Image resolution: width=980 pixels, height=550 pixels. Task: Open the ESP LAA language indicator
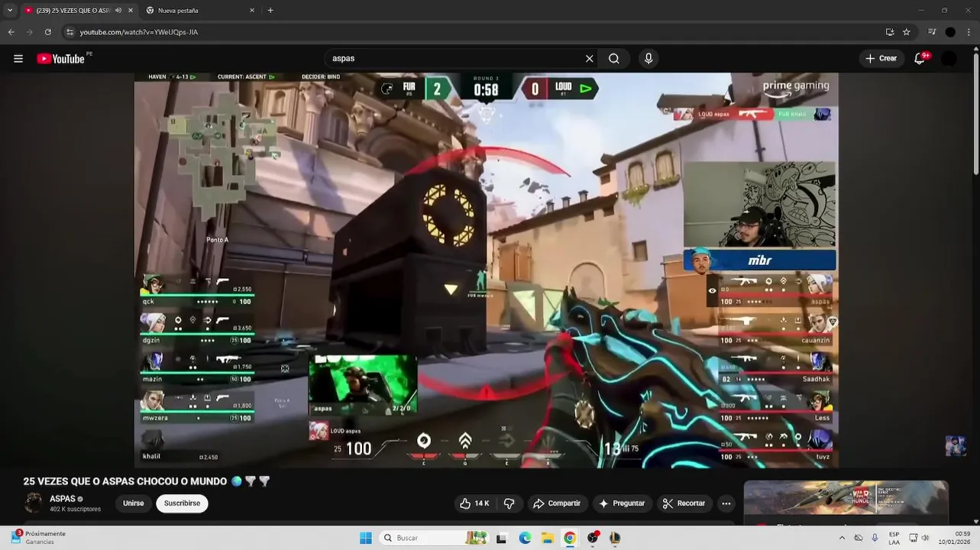(894, 538)
